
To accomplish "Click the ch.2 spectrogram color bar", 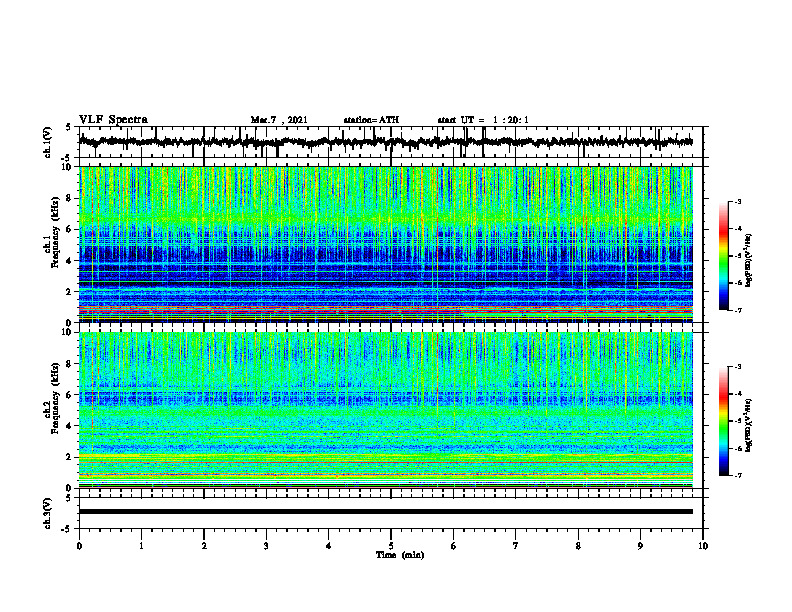I will click(x=723, y=421).
